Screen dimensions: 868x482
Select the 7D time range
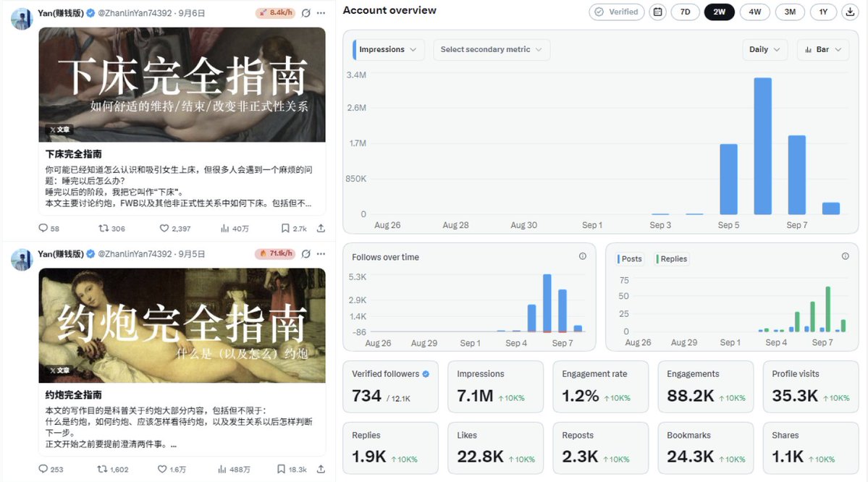(x=686, y=12)
